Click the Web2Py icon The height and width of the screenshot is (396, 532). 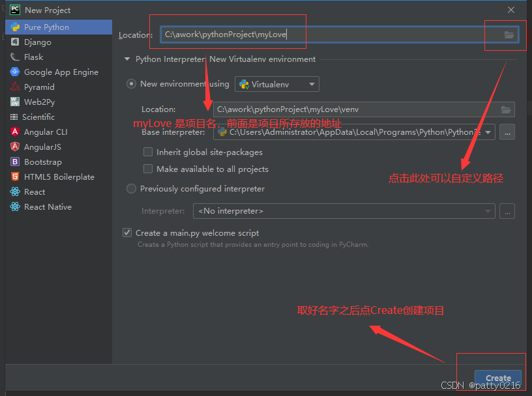tap(15, 102)
